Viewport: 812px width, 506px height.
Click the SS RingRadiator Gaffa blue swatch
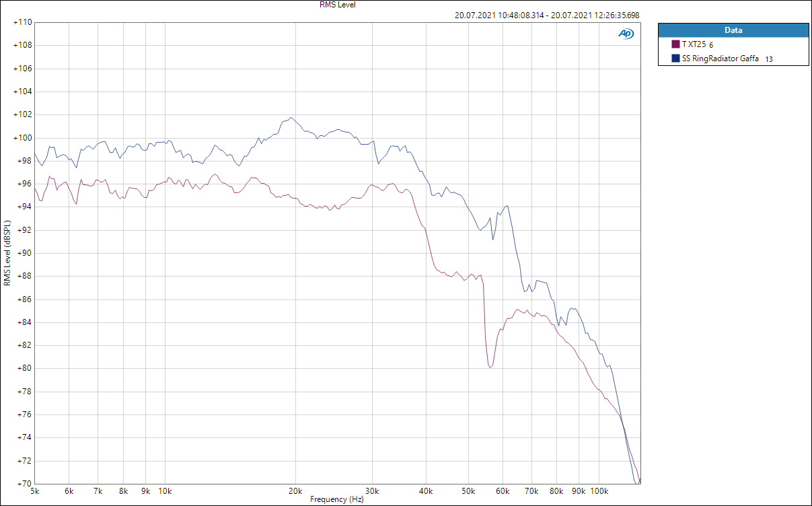coord(676,59)
